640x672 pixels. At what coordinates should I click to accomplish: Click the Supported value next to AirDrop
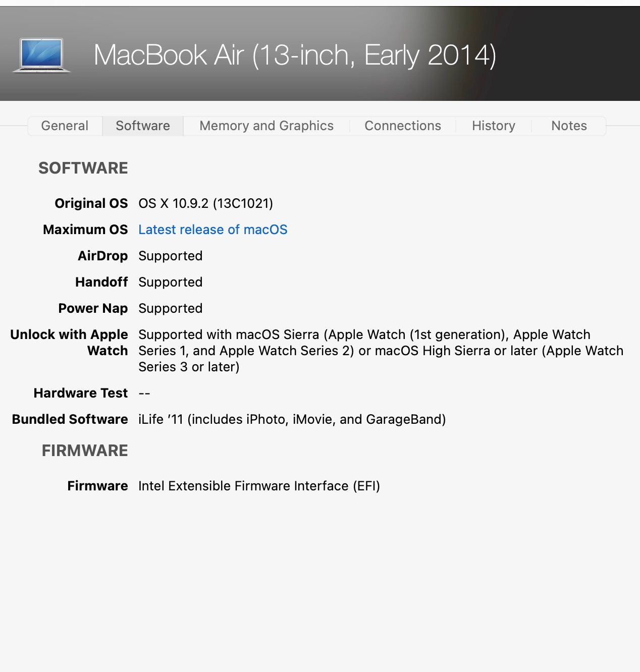pos(171,256)
